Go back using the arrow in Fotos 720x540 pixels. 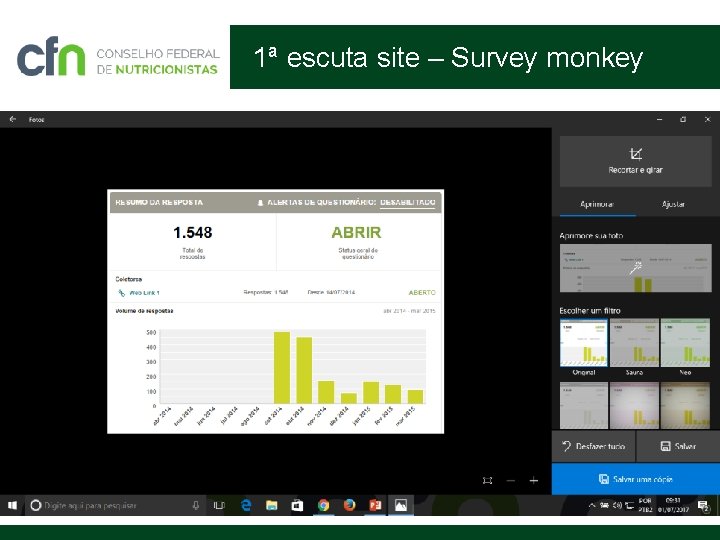(x=13, y=119)
